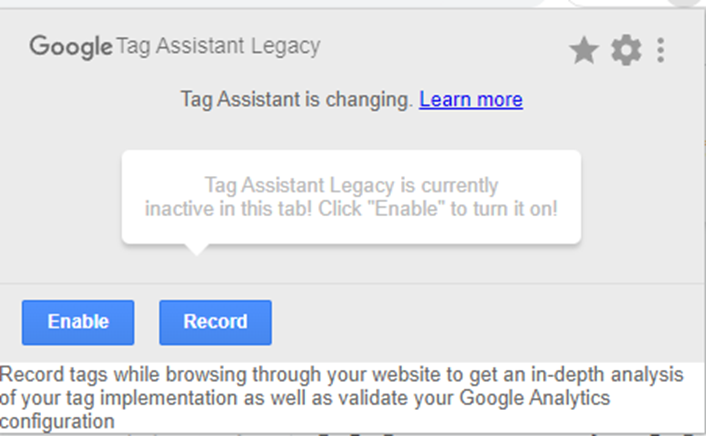Click the 'Tag Assistant is changing.' notice text
Viewport: 706px width, 436px height.
(297, 99)
